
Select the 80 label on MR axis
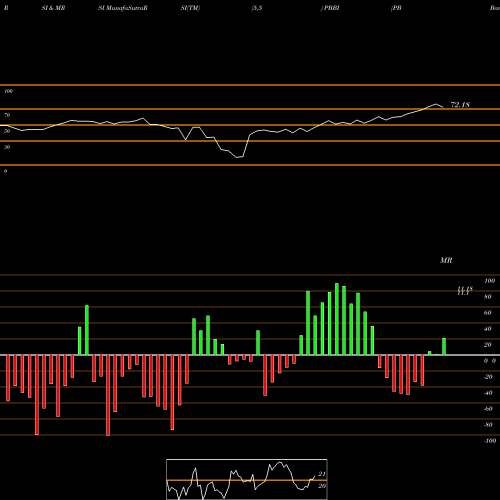[x=488, y=297]
